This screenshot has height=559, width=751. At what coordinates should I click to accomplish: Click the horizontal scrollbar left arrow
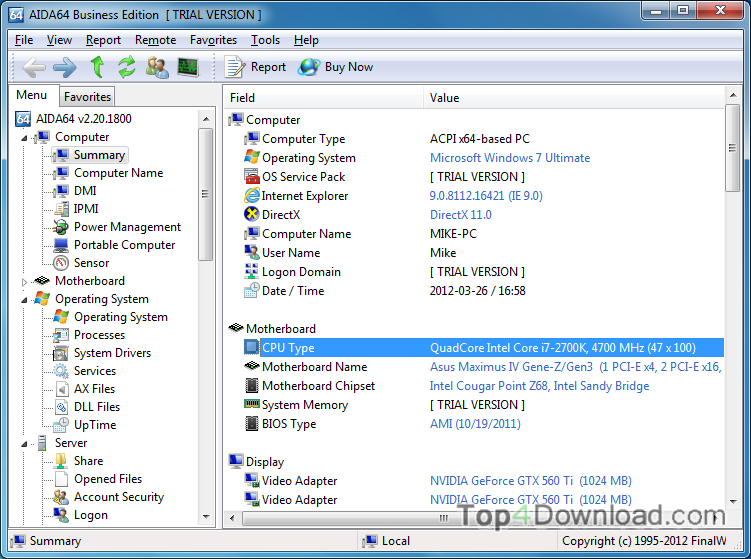pyautogui.click(x=232, y=518)
